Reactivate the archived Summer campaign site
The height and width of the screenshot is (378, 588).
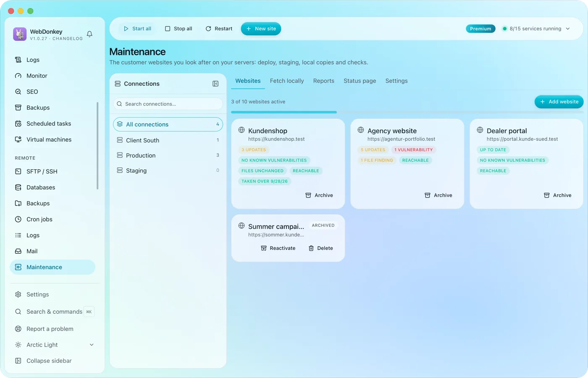(x=278, y=248)
